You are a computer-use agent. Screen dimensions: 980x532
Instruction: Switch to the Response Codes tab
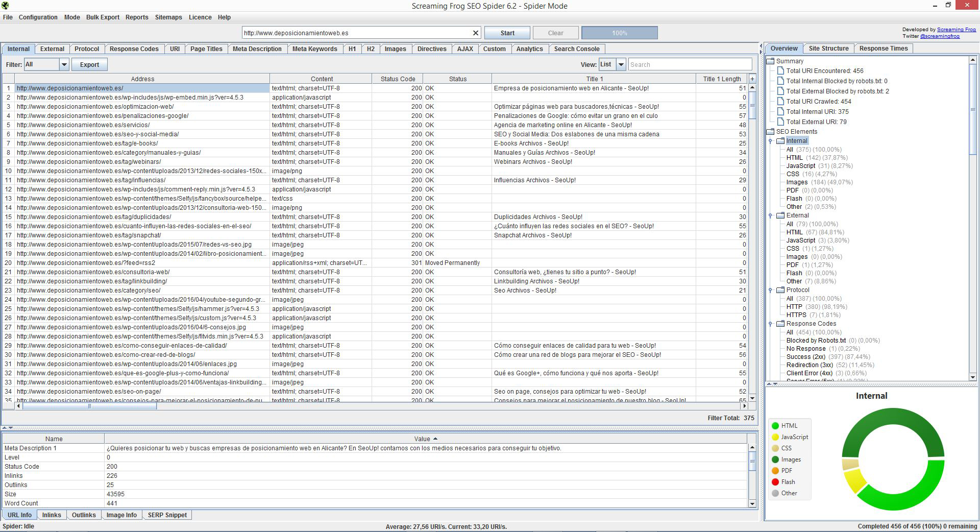[x=134, y=49]
